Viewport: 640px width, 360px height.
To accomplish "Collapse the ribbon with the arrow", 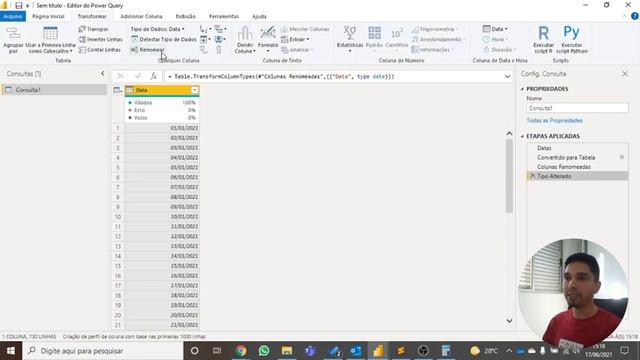I will [x=624, y=16].
